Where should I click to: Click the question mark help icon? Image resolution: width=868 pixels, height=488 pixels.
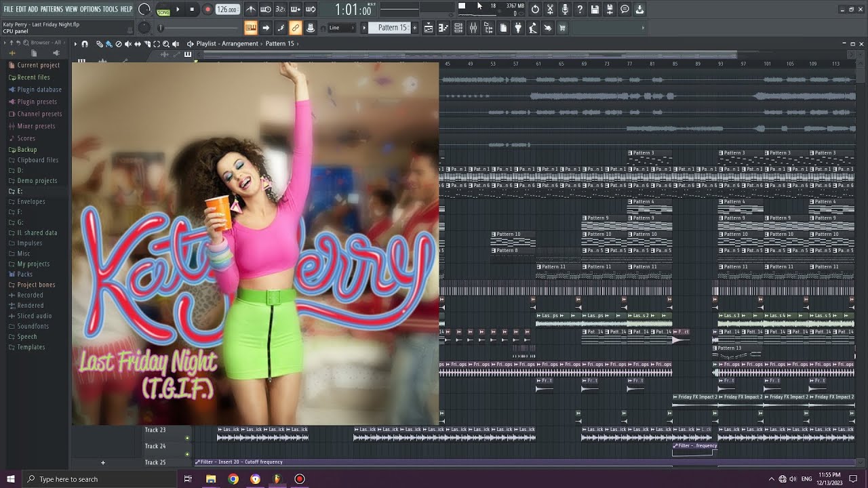[580, 9]
